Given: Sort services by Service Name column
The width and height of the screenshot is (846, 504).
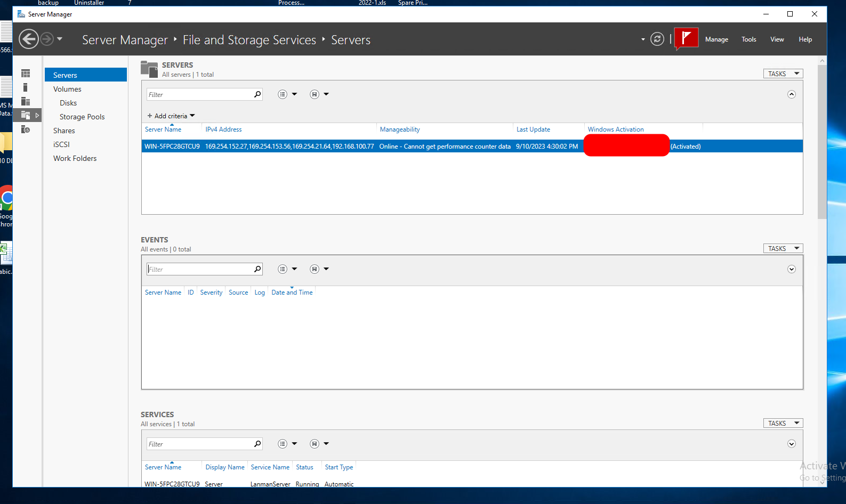Looking at the screenshot, I should (270, 467).
